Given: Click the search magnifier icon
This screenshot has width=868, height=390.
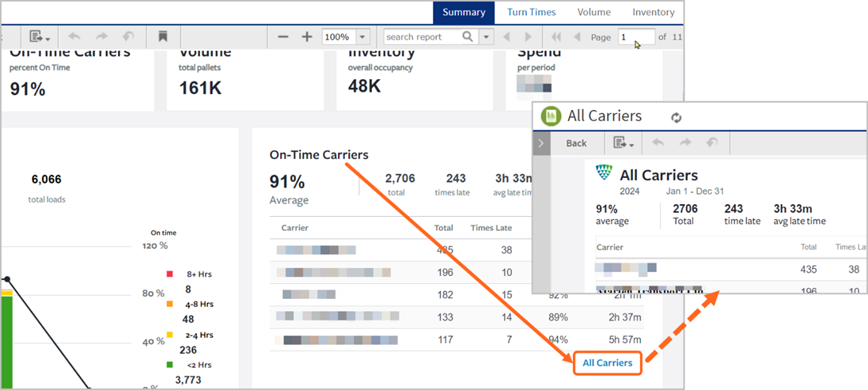Looking at the screenshot, I should [x=468, y=37].
